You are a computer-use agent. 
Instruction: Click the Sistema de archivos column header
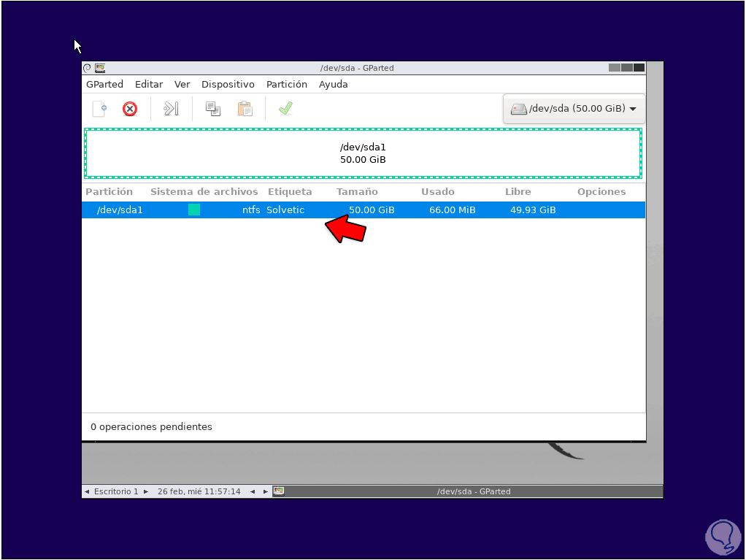[x=204, y=192]
